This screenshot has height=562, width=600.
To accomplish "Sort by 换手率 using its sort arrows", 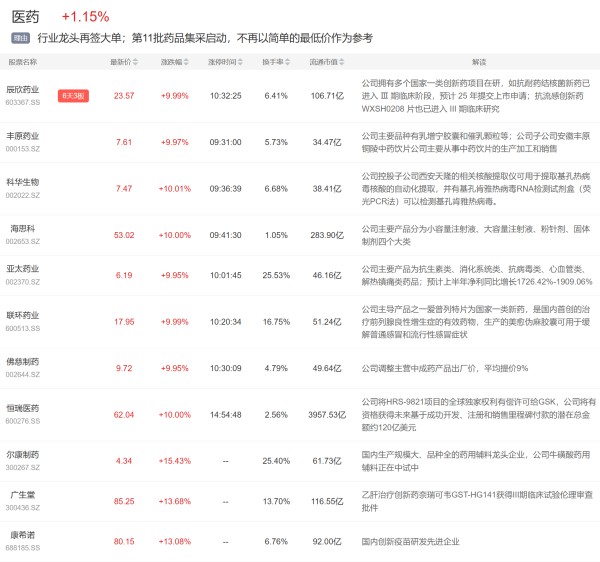I will click(287, 62).
